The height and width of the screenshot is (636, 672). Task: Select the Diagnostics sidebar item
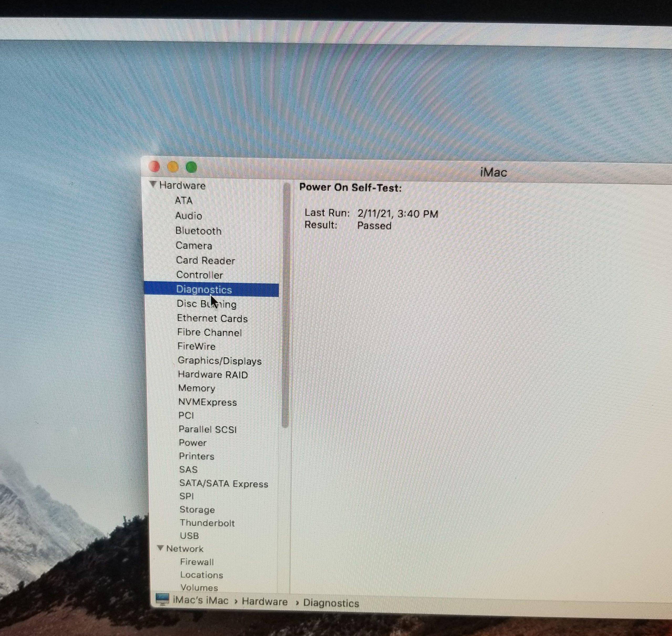click(204, 290)
